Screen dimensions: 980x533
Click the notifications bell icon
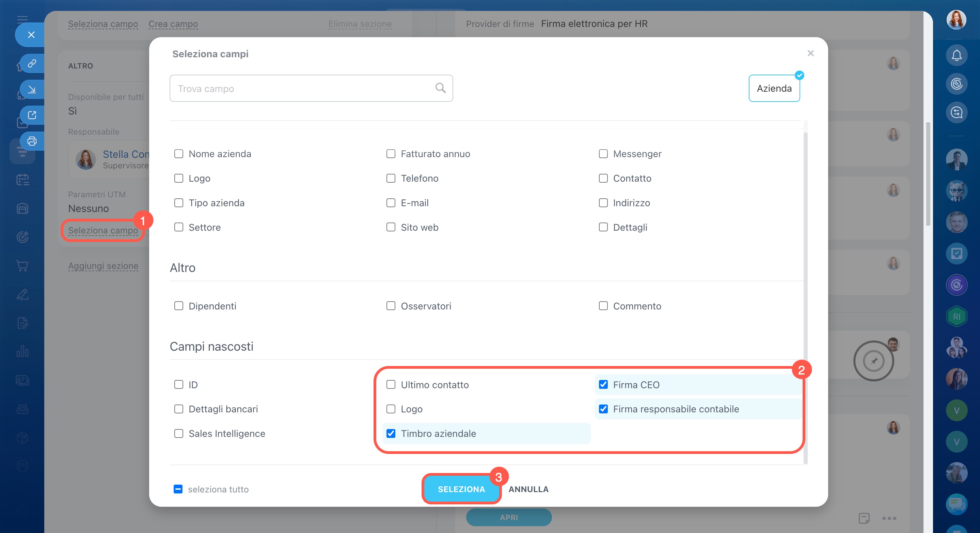956,56
